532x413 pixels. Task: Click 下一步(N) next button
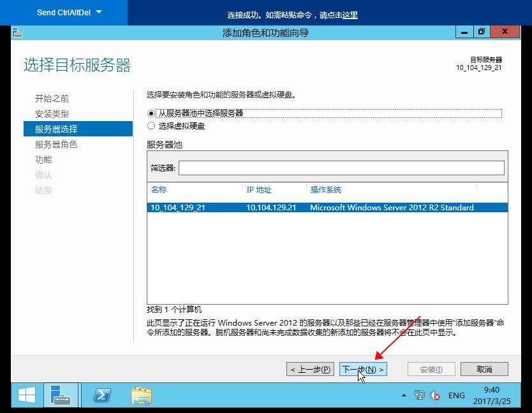pos(363,369)
